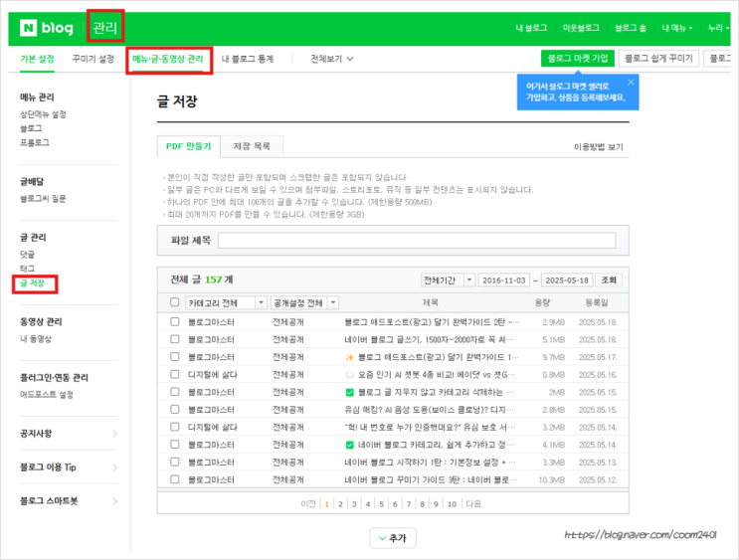Select the PDF 만들기 tab
Screen dimensions: 739x560
[189, 146]
